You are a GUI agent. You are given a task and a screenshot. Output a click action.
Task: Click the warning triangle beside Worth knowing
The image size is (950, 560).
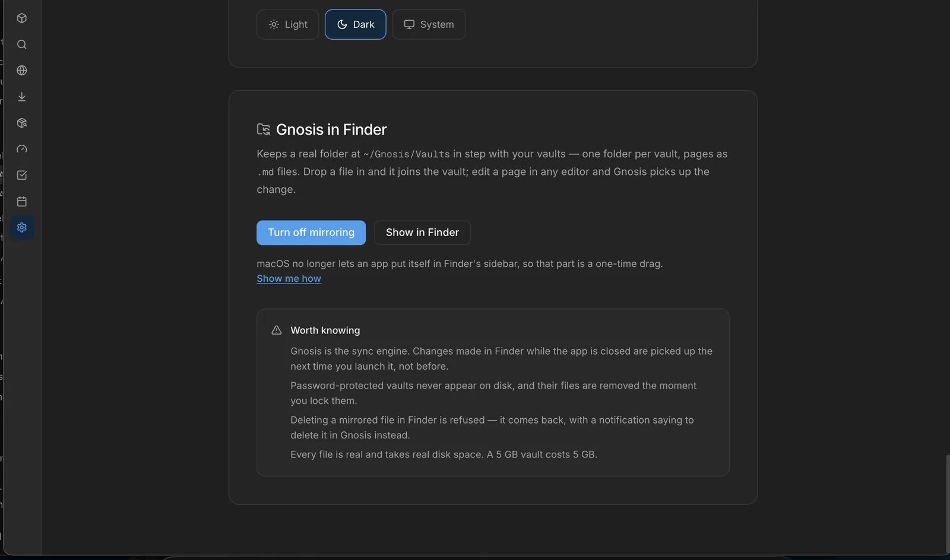coord(277,330)
